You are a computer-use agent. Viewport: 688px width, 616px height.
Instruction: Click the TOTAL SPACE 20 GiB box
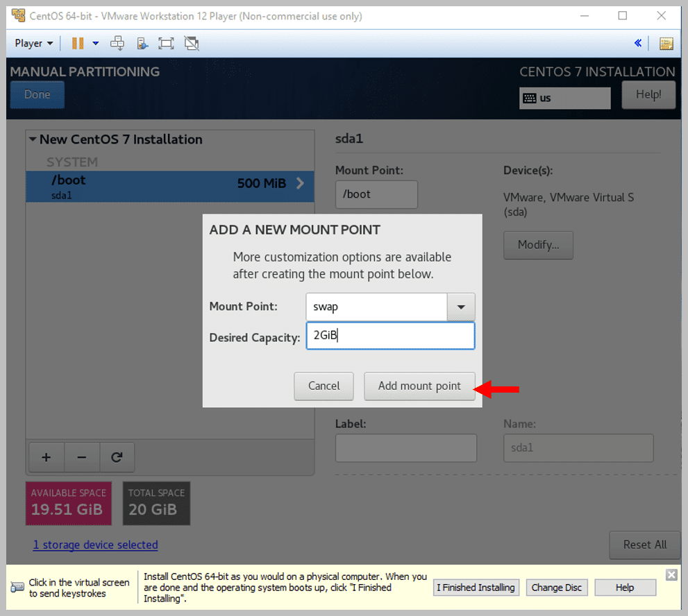(156, 504)
